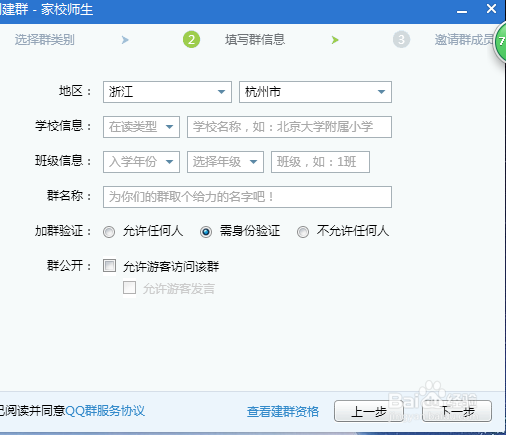The image size is (506, 435).
Task: Expand the 选择年级 dropdown
Action: tap(225, 162)
